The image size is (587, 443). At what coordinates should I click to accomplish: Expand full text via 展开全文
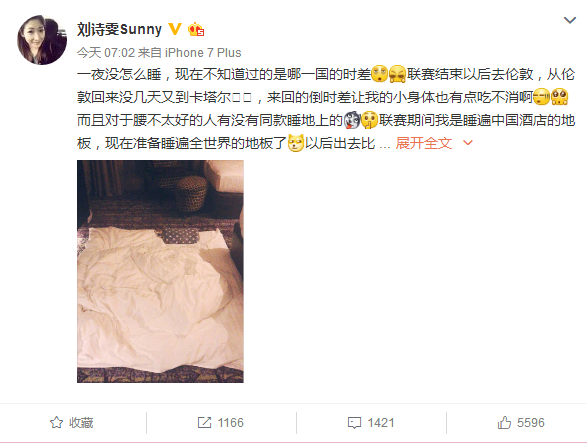(x=424, y=143)
